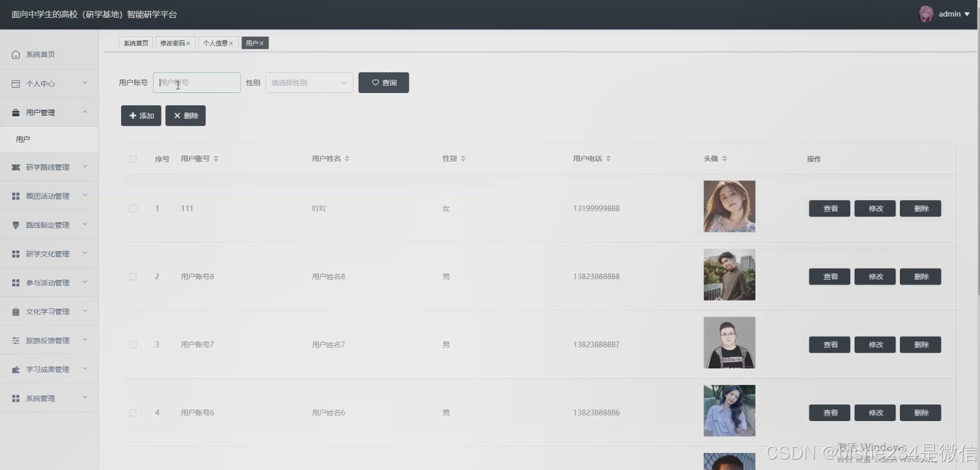Click the 个人中心 sidebar icon

click(x=16, y=84)
